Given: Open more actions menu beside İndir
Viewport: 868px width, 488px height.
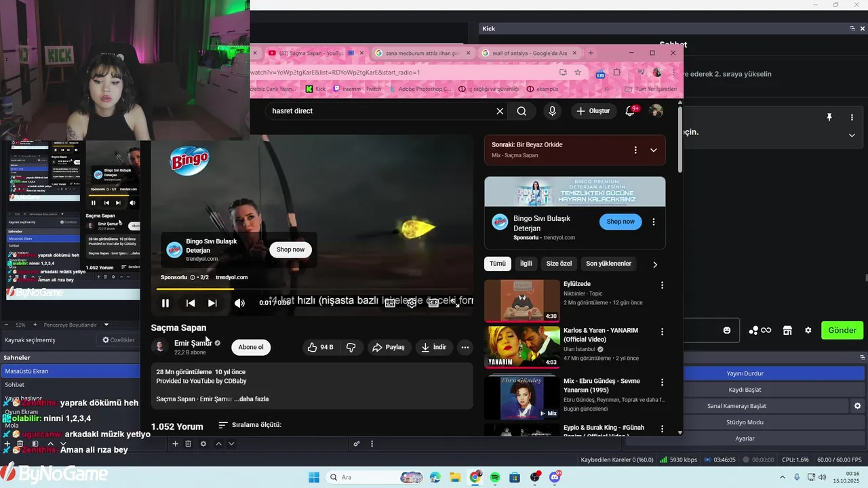Looking at the screenshot, I should click(465, 347).
